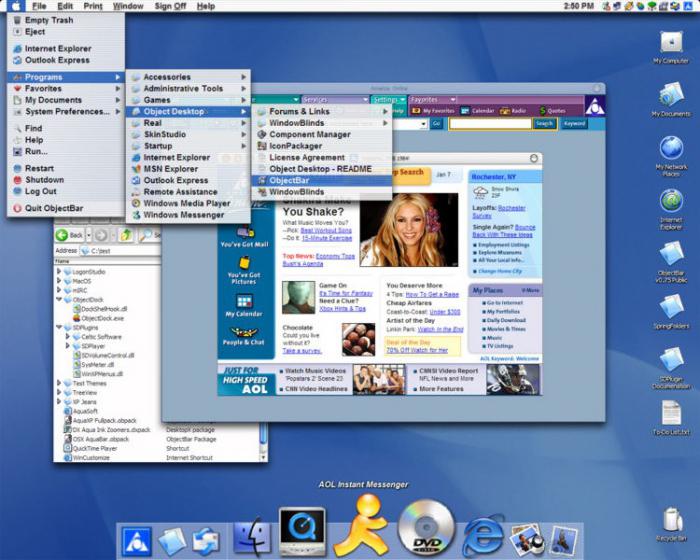The image size is (700, 560).
Task: Open To-Do List.txt desktop file
Action: (x=671, y=418)
